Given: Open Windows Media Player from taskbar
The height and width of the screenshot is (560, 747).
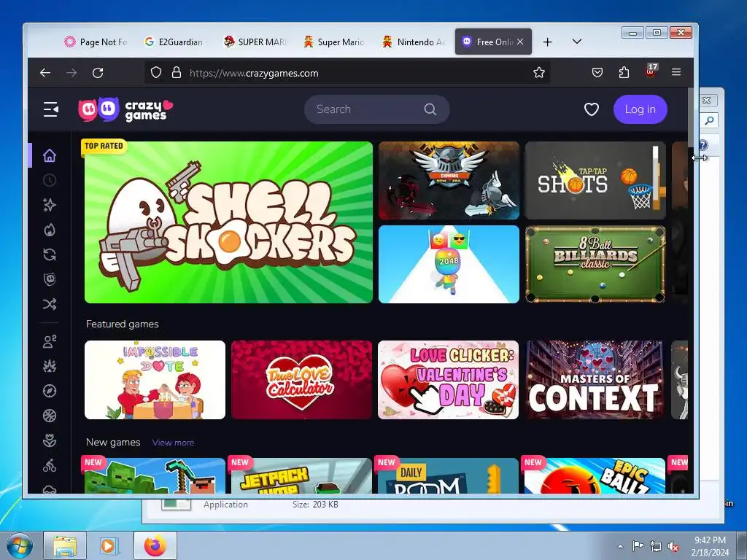Looking at the screenshot, I should (109, 545).
